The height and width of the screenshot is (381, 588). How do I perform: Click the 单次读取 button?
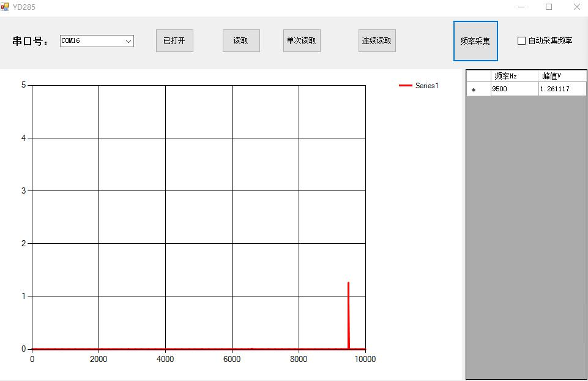tap(302, 40)
